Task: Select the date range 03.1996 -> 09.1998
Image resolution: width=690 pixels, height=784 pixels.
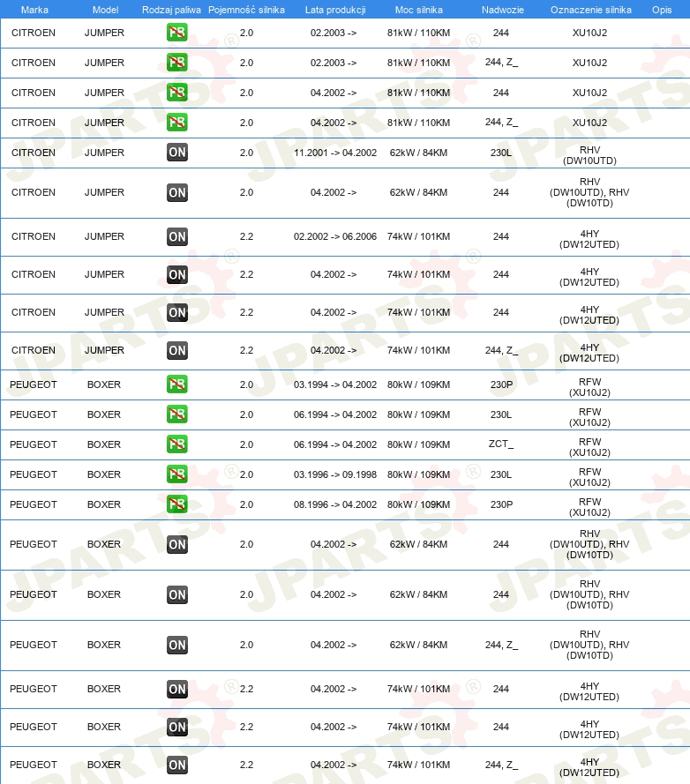Action: (x=335, y=474)
